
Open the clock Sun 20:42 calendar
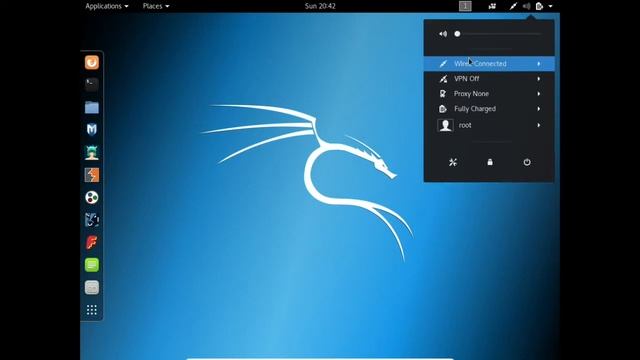[x=320, y=6]
